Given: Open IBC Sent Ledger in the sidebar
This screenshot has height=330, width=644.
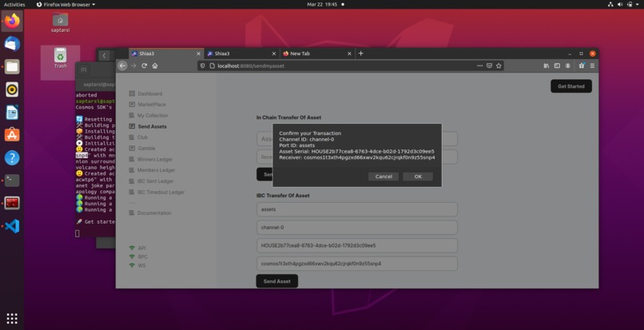Looking at the screenshot, I should 155,181.
